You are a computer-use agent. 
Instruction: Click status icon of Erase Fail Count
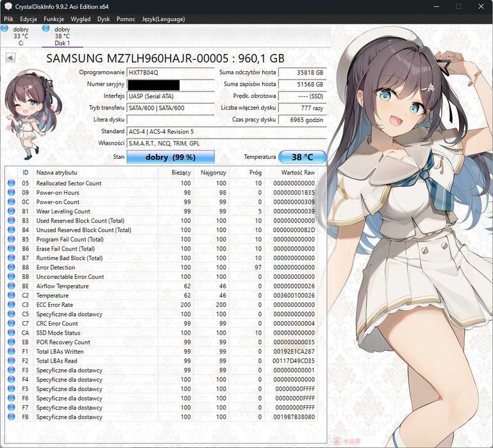pos(12,249)
